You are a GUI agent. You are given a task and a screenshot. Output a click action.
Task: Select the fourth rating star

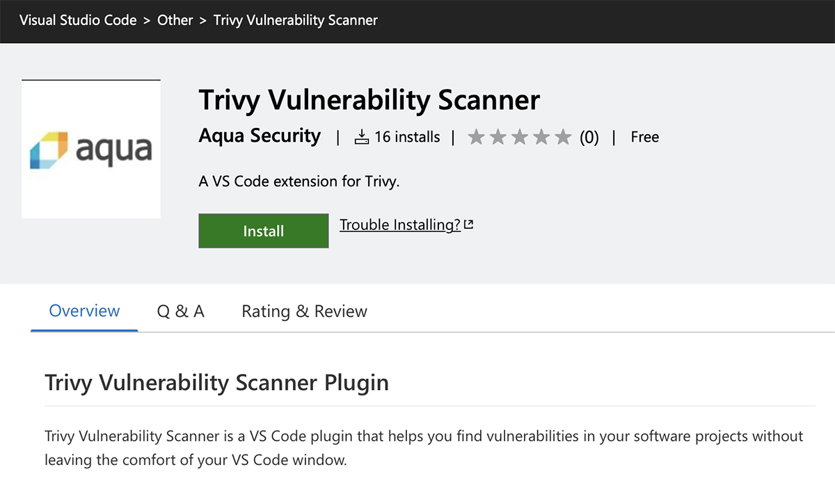pyautogui.click(x=541, y=137)
